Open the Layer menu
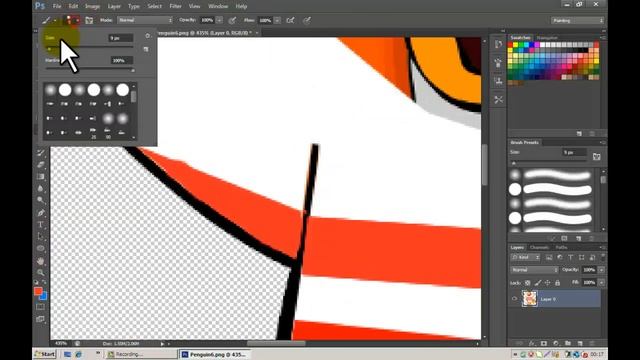The height and width of the screenshot is (360, 640). click(x=114, y=6)
